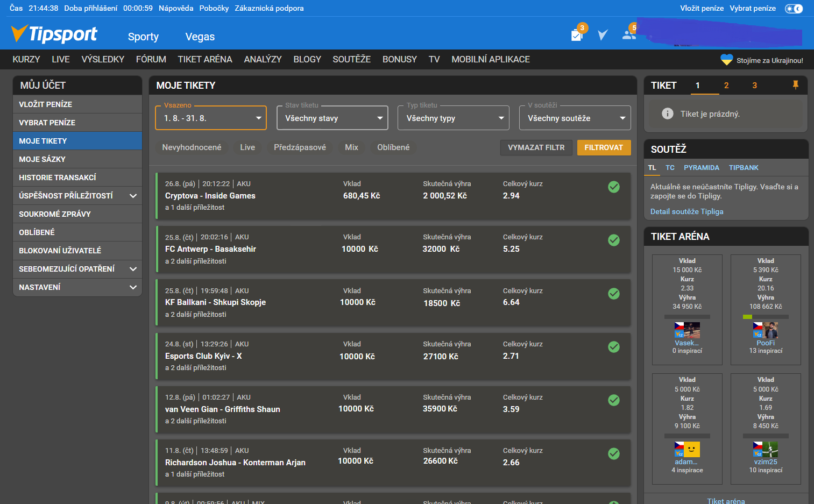Click PooFi ticket progress bar
Viewport: 814px width, 504px height.
coord(766,317)
